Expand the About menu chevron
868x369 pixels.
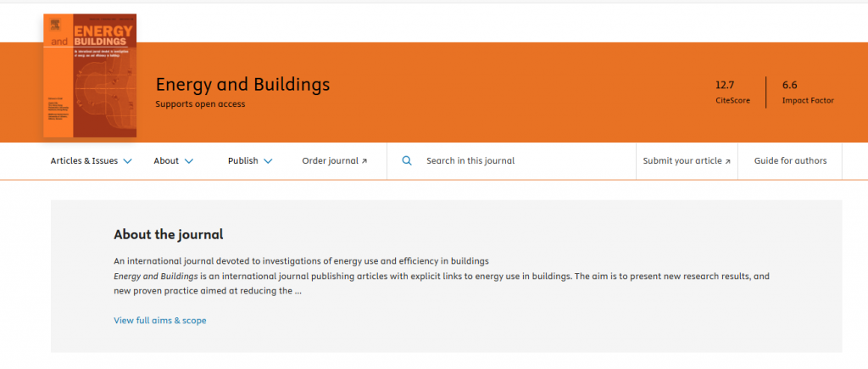[189, 161]
